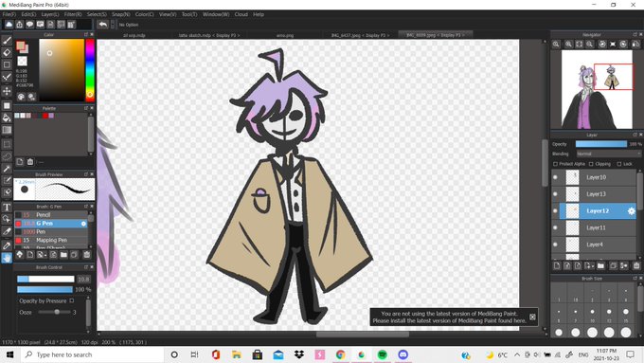Click the rainbow hue bar
Viewport: 644px width, 363px height.
click(x=90, y=70)
